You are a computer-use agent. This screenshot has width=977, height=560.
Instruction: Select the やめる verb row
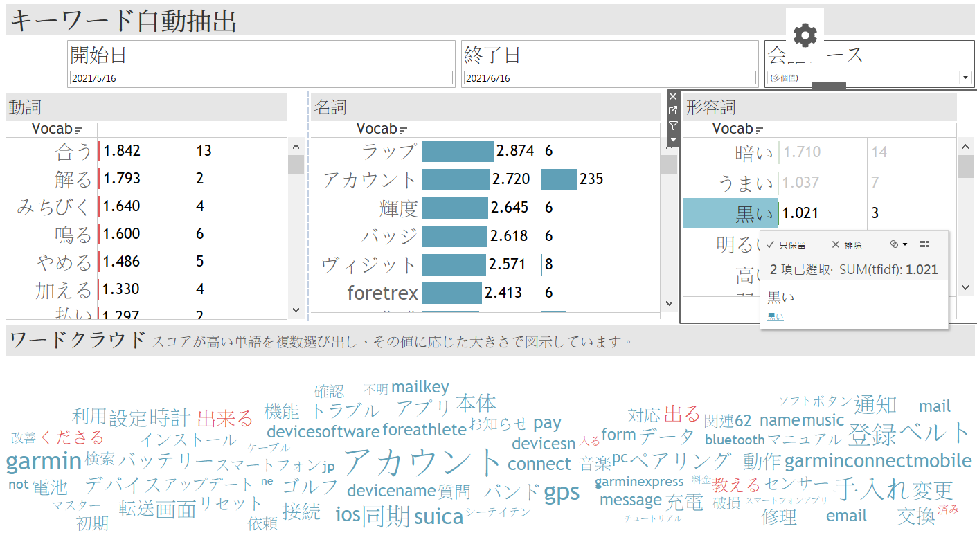click(x=146, y=262)
